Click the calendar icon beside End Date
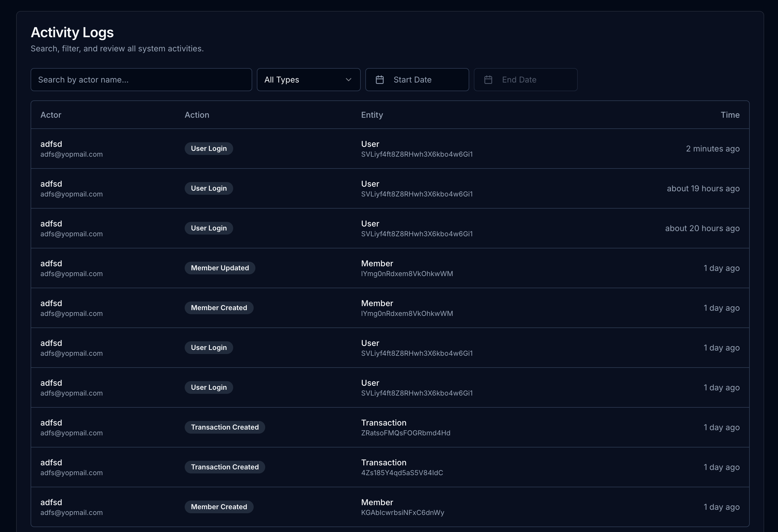 coord(489,80)
